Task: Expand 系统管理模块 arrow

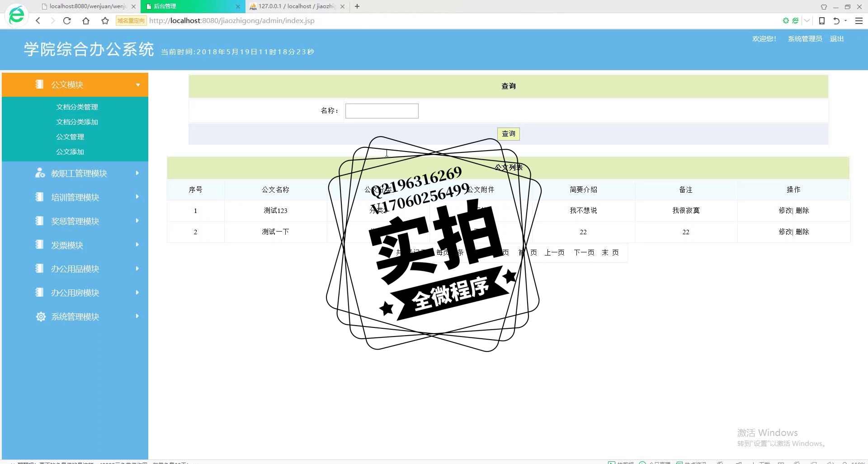Action: coord(137,316)
